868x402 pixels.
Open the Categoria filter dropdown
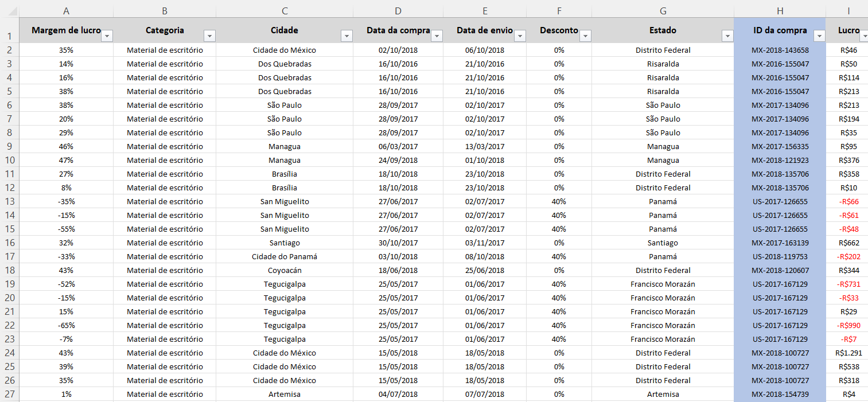(210, 36)
